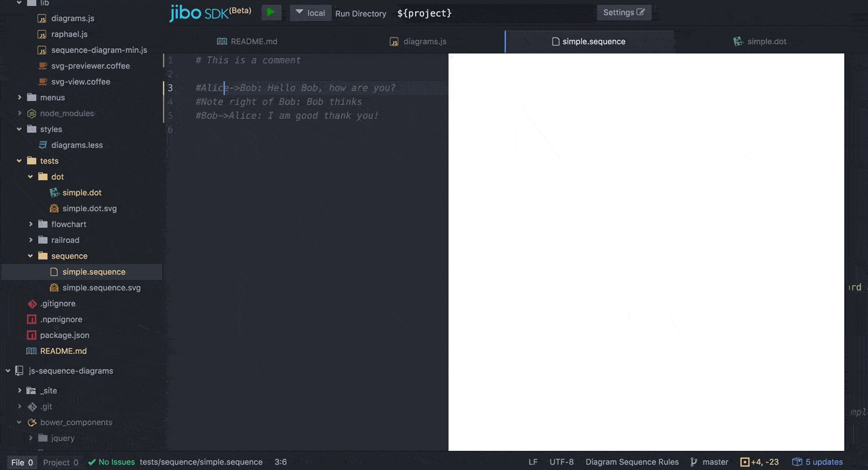This screenshot has width=868, height=470.
Task: Open the UTF-8 encoding selector
Action: (x=561, y=462)
